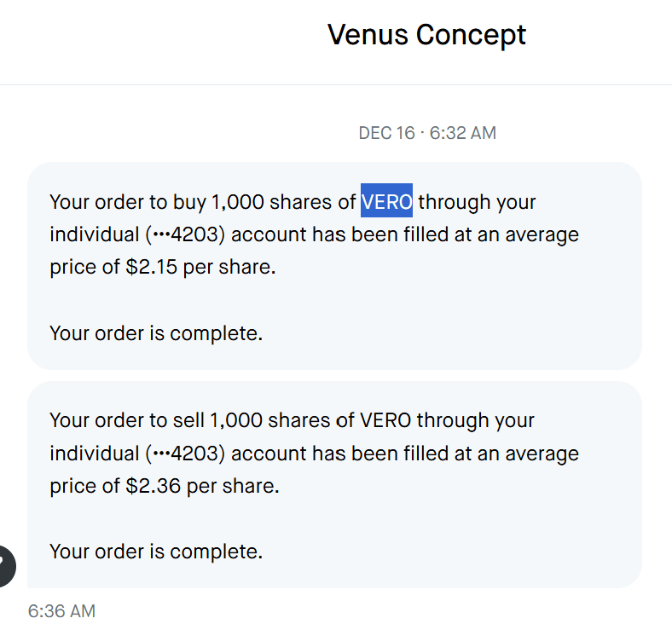This screenshot has width=672, height=624.
Task: Click the $2.15 price in buy message
Action: tap(151, 267)
